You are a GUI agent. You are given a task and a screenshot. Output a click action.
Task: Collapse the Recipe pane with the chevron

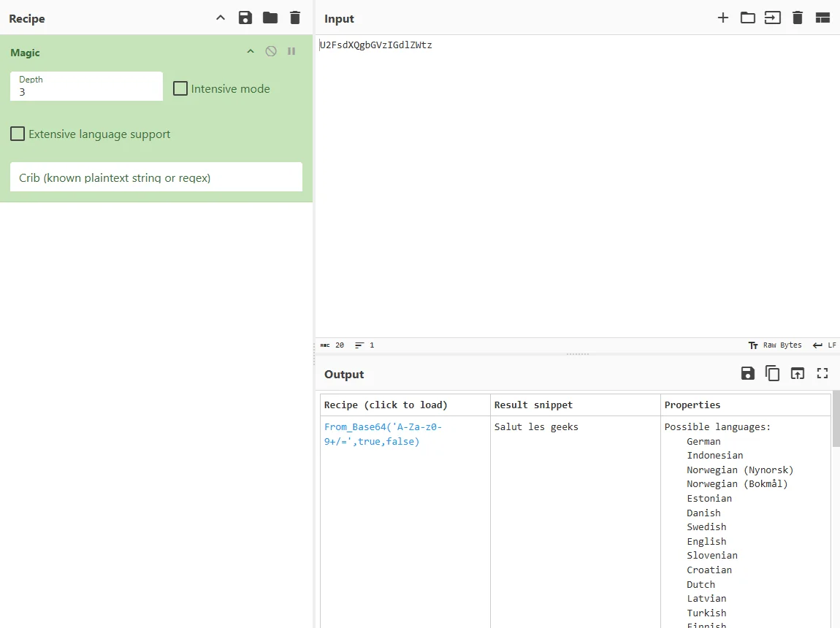[x=220, y=18]
